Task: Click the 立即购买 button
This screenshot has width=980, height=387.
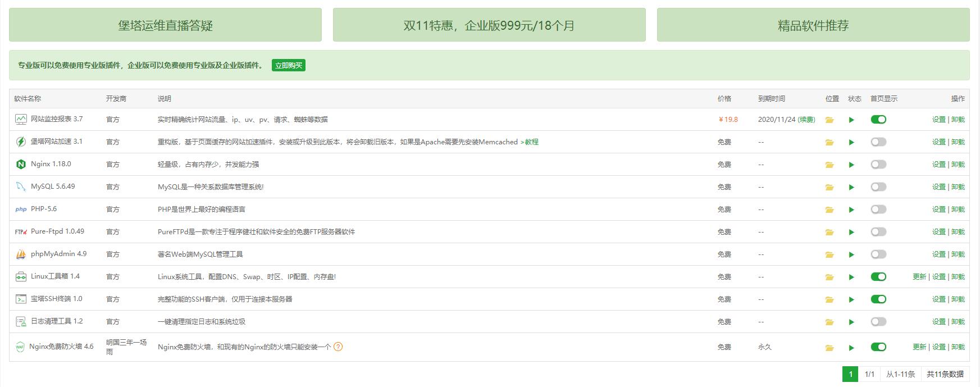Action: click(x=289, y=65)
